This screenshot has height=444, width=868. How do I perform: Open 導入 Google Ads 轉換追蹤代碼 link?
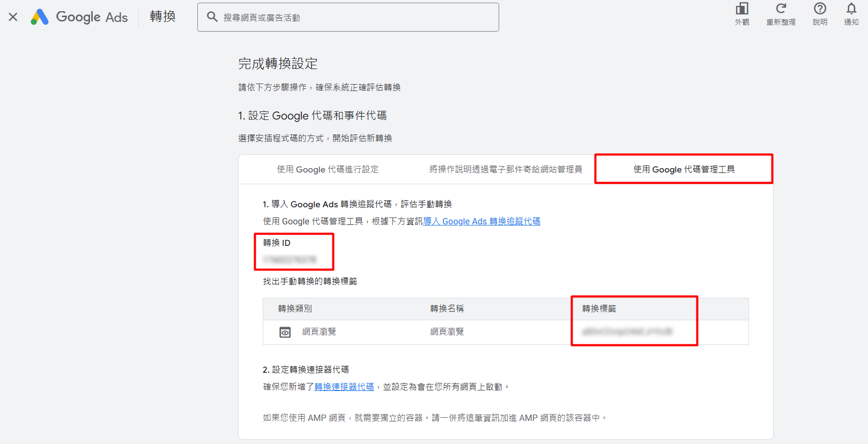point(481,222)
